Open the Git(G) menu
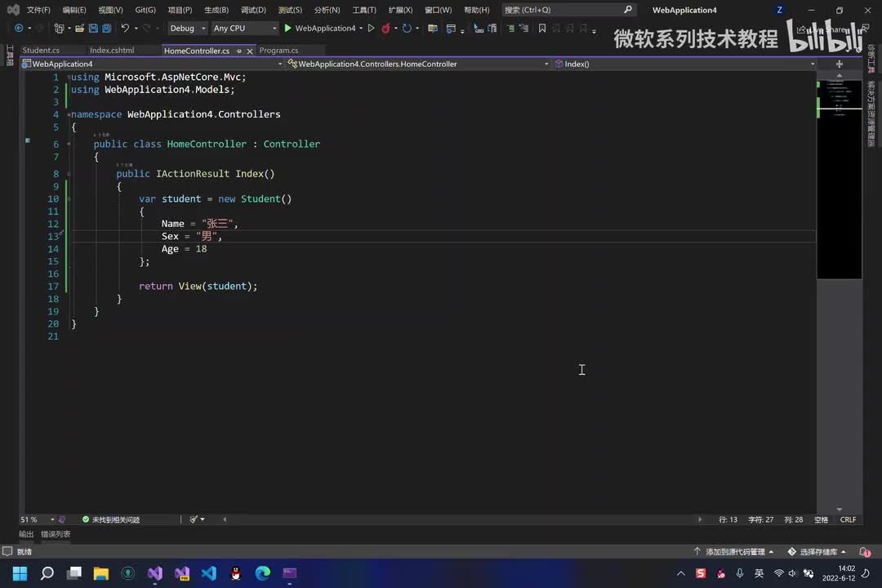Image resolution: width=882 pixels, height=588 pixels. click(145, 10)
